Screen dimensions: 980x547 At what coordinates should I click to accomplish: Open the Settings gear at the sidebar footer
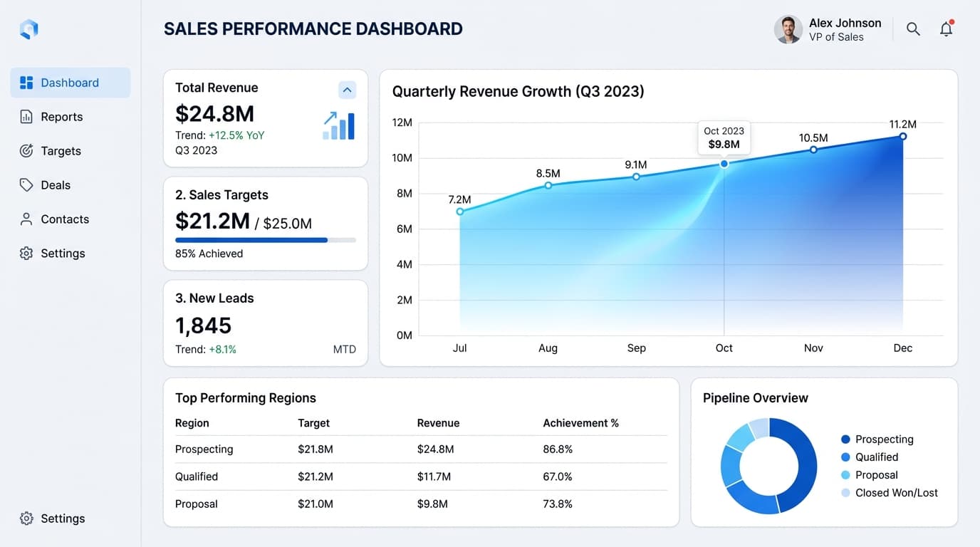26,519
